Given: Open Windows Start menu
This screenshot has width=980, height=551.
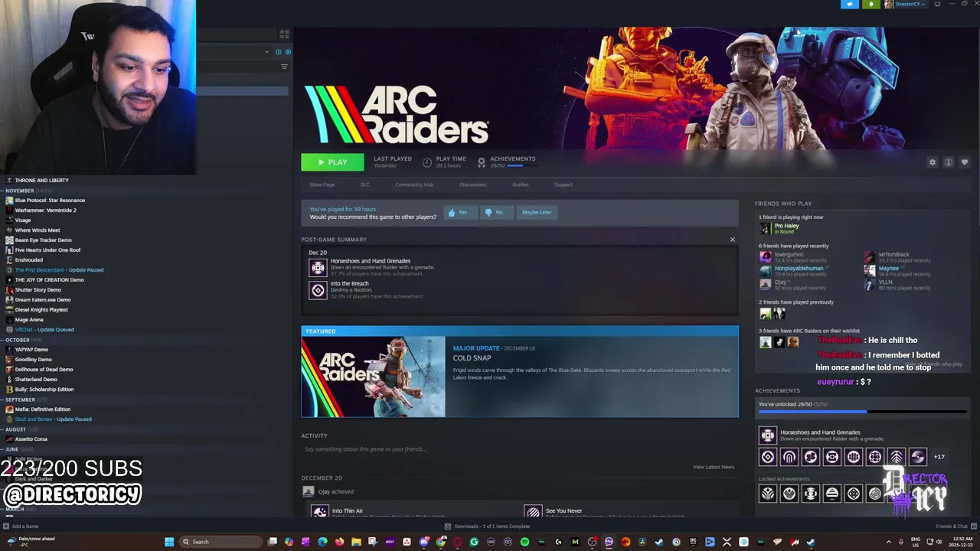Looking at the screenshot, I should (x=169, y=542).
